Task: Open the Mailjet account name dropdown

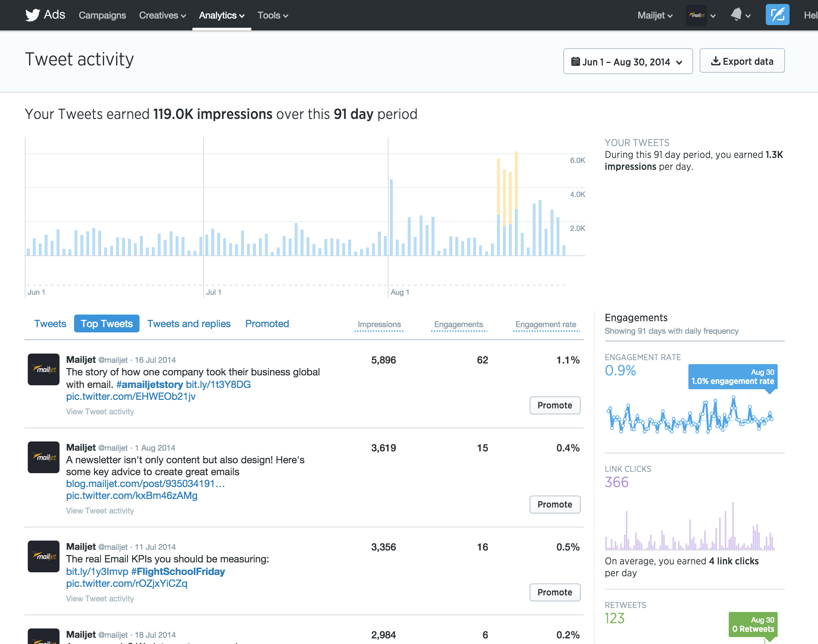Action: (655, 16)
